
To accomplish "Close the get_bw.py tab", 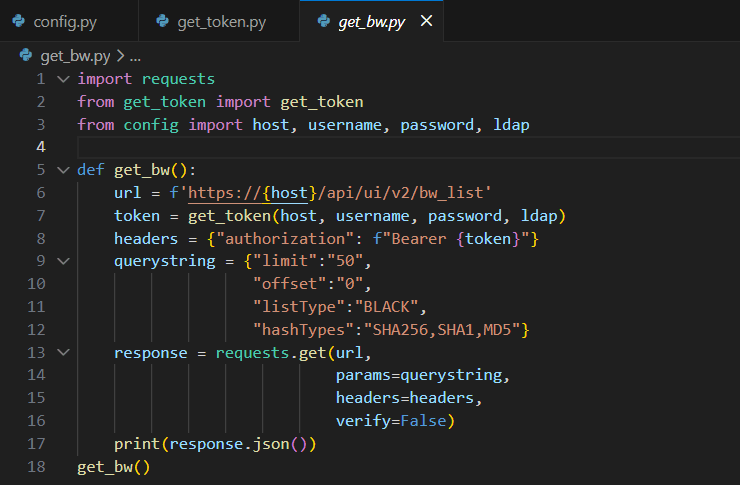I will point(426,21).
